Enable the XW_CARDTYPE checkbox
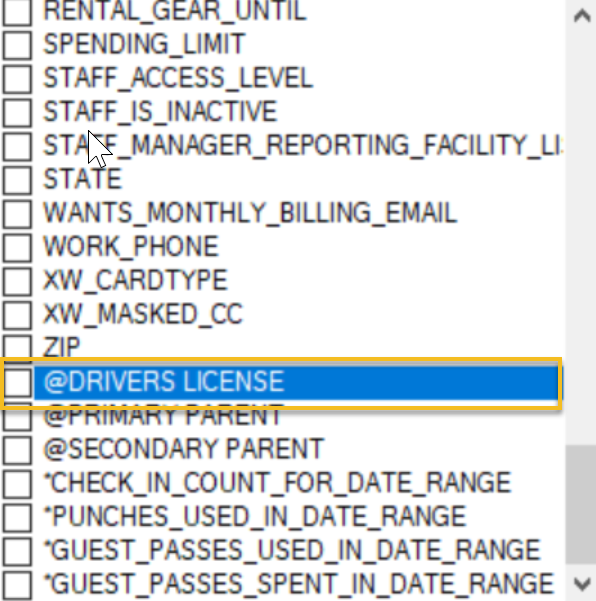This screenshot has height=601, width=596. tap(17, 281)
